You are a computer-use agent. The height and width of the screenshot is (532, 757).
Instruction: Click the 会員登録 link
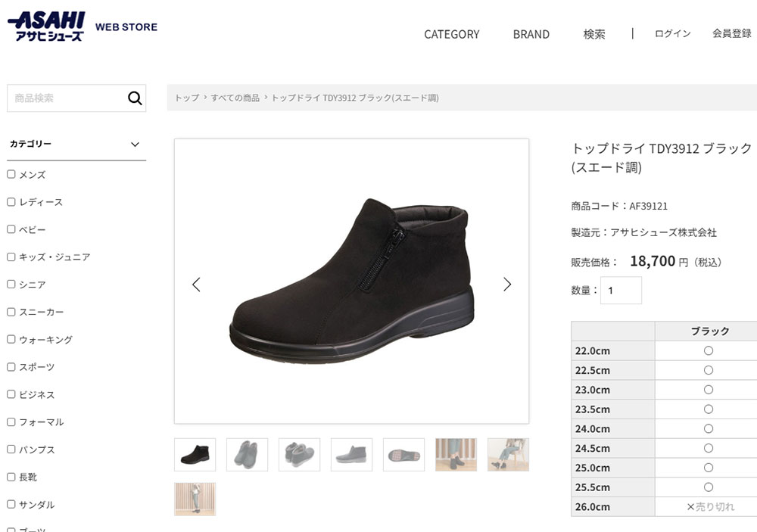731,33
